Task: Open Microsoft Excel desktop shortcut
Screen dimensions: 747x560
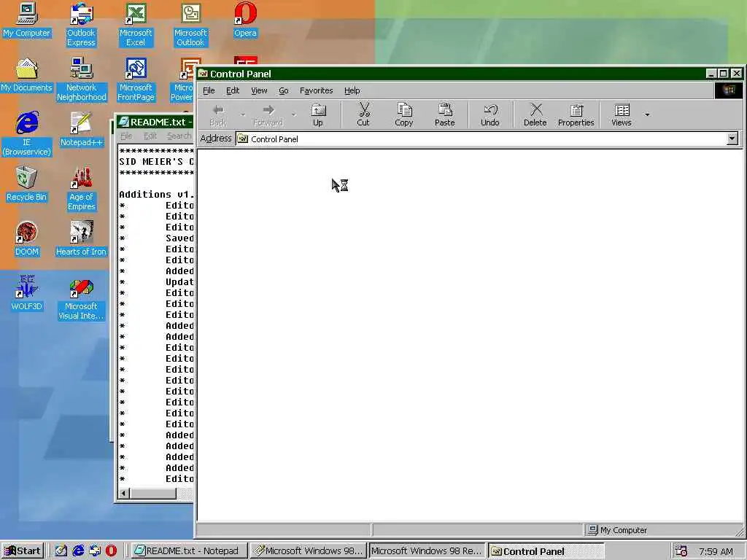Action: 136,25
